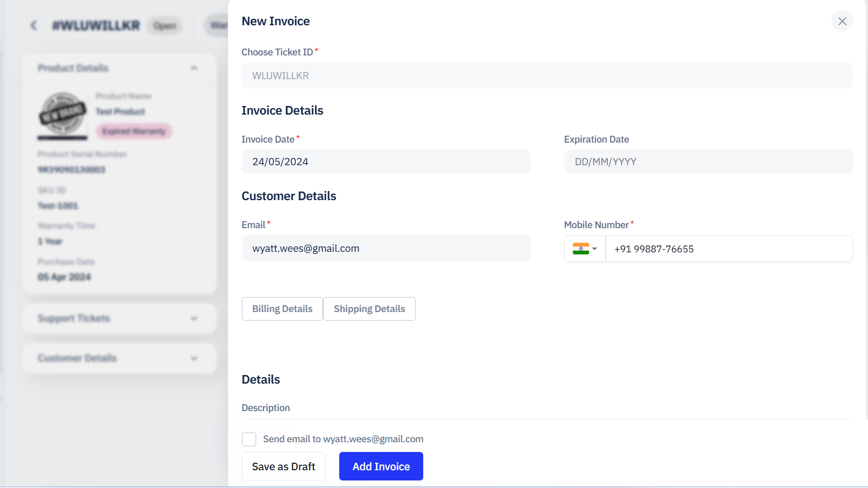Image resolution: width=868 pixels, height=488 pixels.
Task: Switch to the Billing Details tab
Action: [282, 309]
